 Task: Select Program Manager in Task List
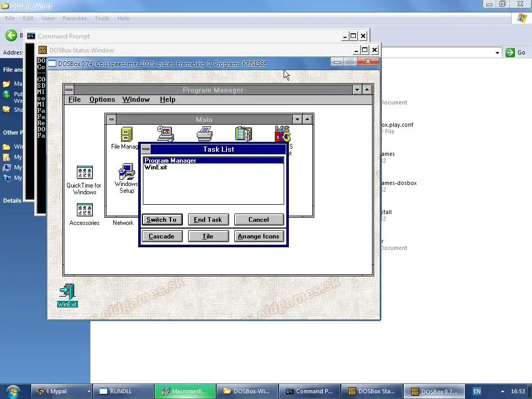214,161
